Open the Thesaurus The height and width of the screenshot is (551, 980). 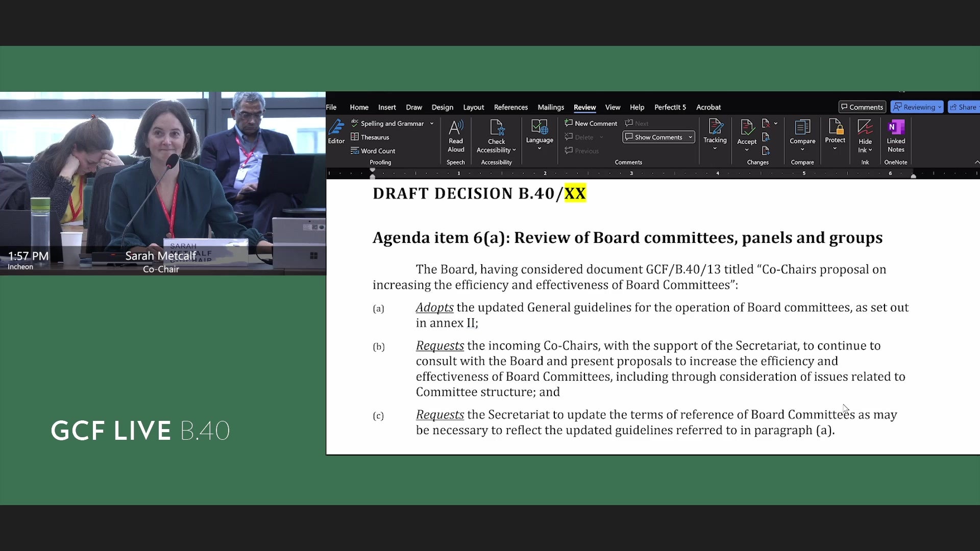pyautogui.click(x=370, y=137)
